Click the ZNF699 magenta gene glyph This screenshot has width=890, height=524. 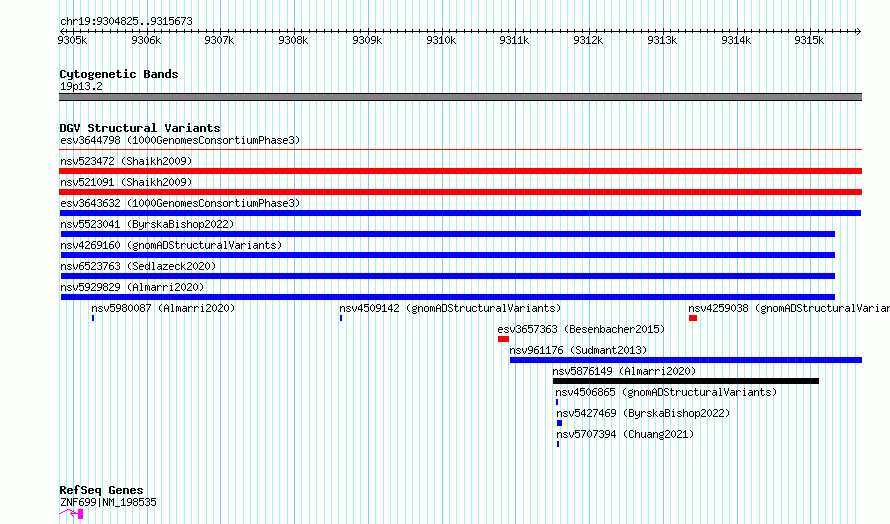72,514
